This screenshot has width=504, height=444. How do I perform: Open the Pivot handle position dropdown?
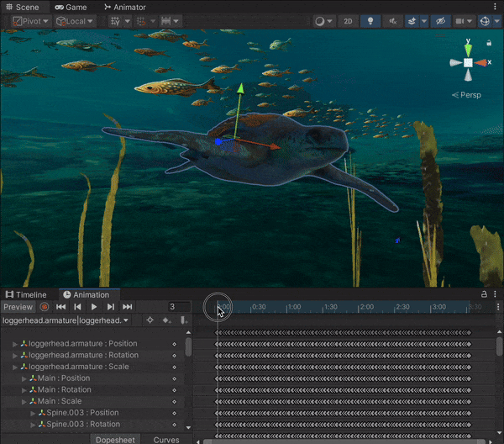(30, 21)
